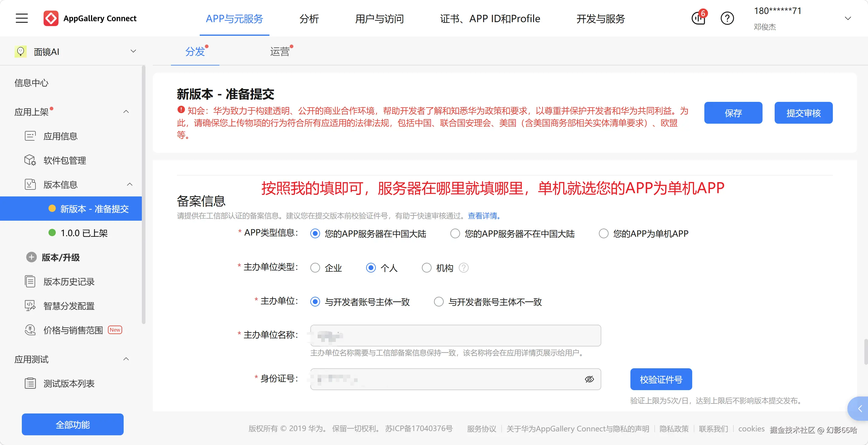The width and height of the screenshot is (868, 445).
Task: Toggle ID number visibility eye icon
Action: point(589,379)
